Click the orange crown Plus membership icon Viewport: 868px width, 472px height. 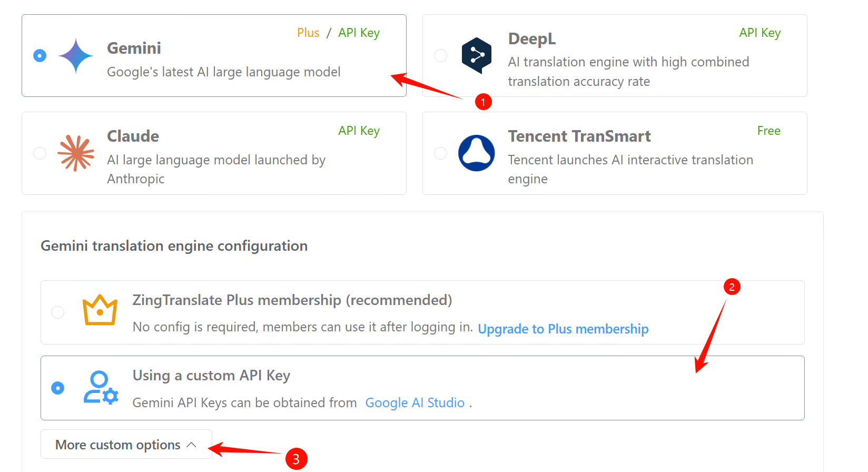pyautogui.click(x=100, y=310)
